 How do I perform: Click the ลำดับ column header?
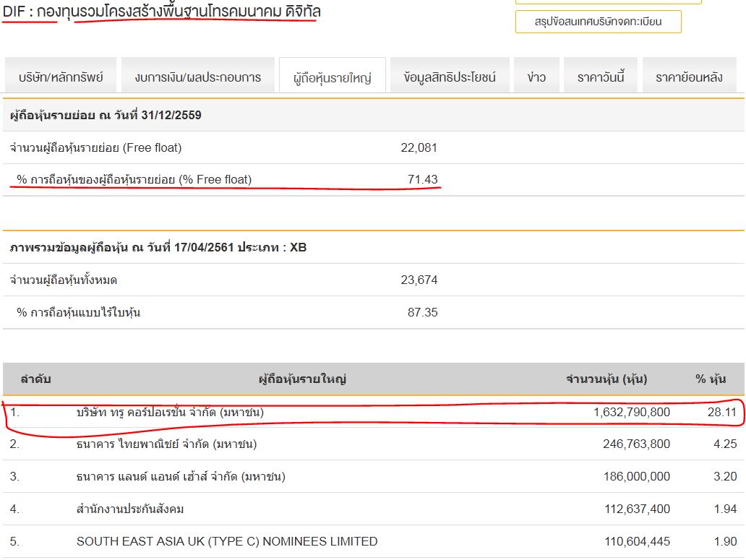[x=35, y=379]
